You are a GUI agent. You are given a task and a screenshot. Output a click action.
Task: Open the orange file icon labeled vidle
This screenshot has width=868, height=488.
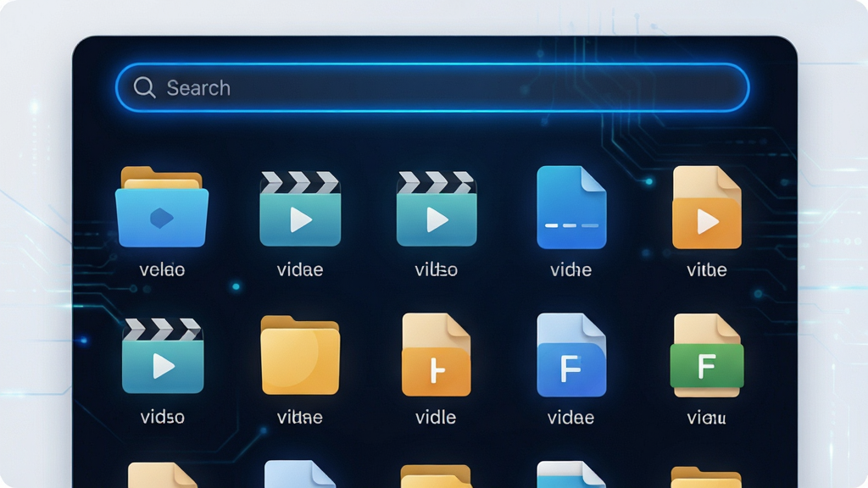437,355
